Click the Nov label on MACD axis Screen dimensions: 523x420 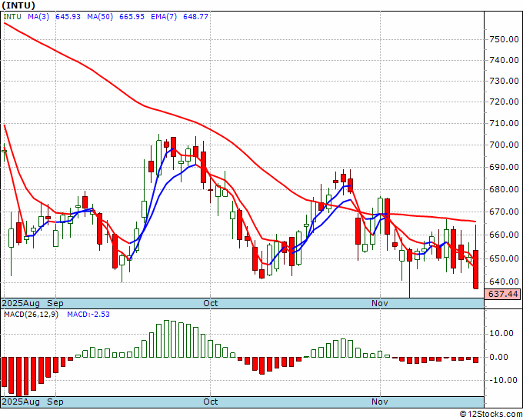(380, 402)
